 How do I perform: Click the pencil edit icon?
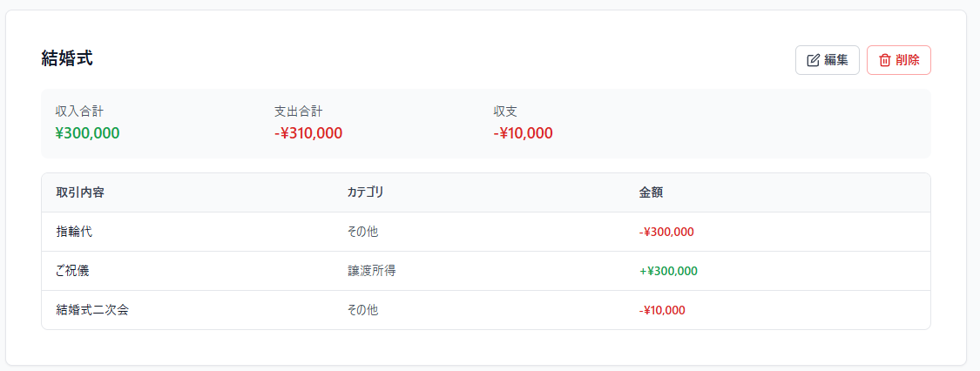pos(814,60)
